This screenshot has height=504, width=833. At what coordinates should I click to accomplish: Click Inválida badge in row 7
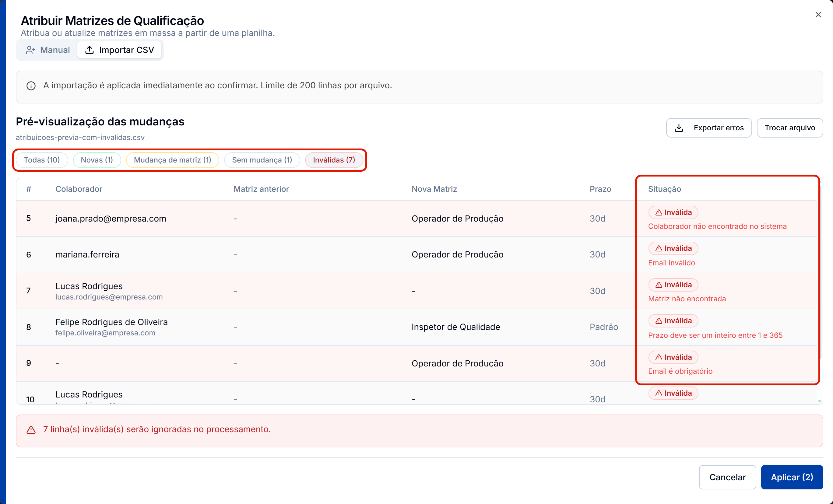[673, 285]
